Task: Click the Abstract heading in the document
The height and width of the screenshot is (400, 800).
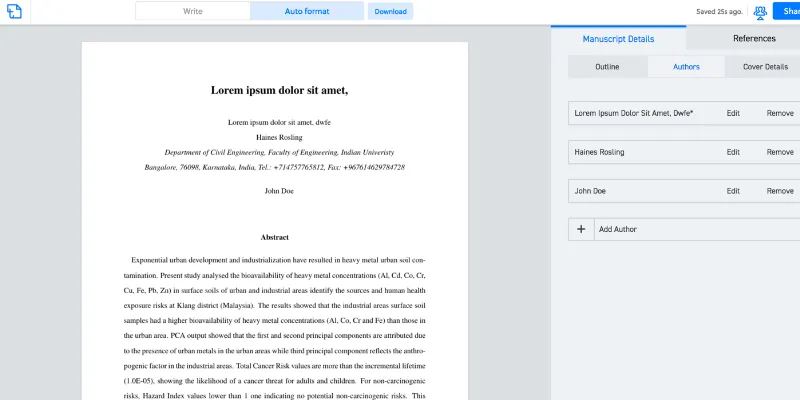Action: [x=274, y=237]
